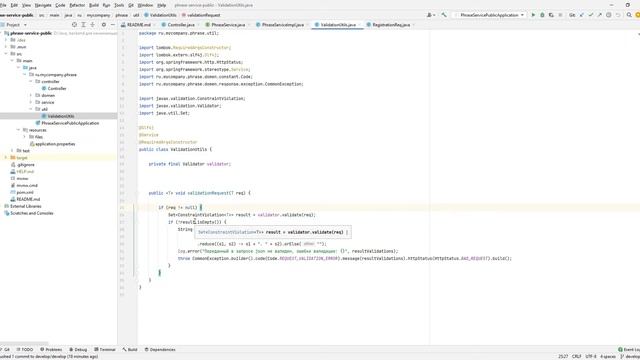Click the Git commit checkmark icon
Image resolution: width=640 pixels, height=360 pixels.
click(x=591, y=15)
